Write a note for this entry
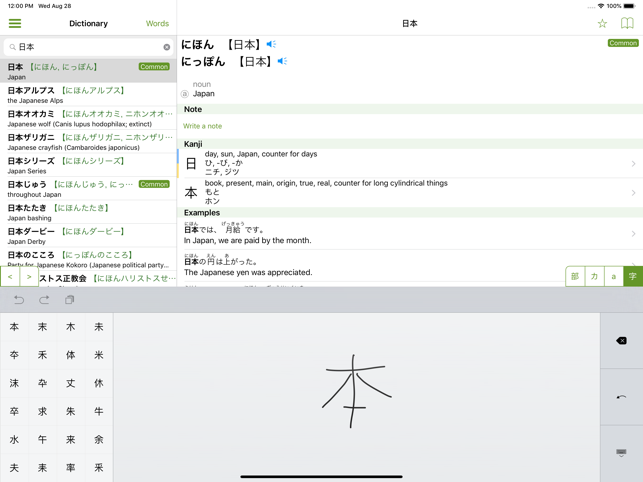 [x=203, y=126]
